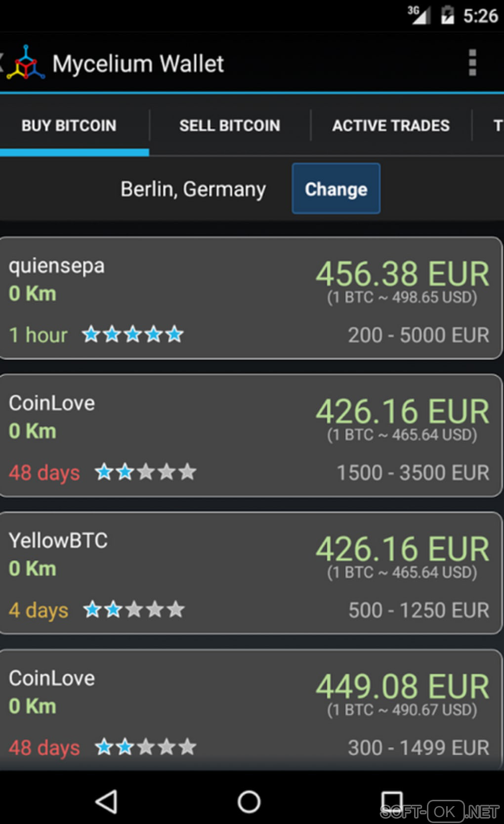Switch to the Sell Bitcoin tab
The image size is (504, 824).
[230, 126]
